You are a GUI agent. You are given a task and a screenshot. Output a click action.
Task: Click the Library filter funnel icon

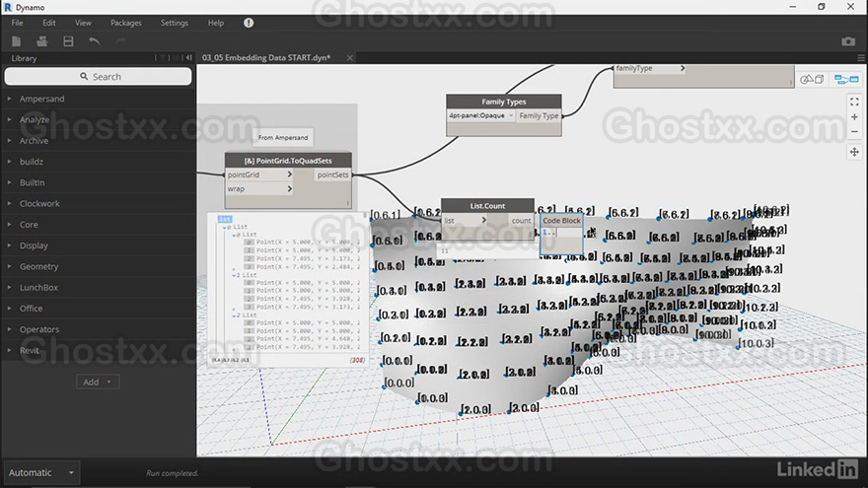pos(162,57)
